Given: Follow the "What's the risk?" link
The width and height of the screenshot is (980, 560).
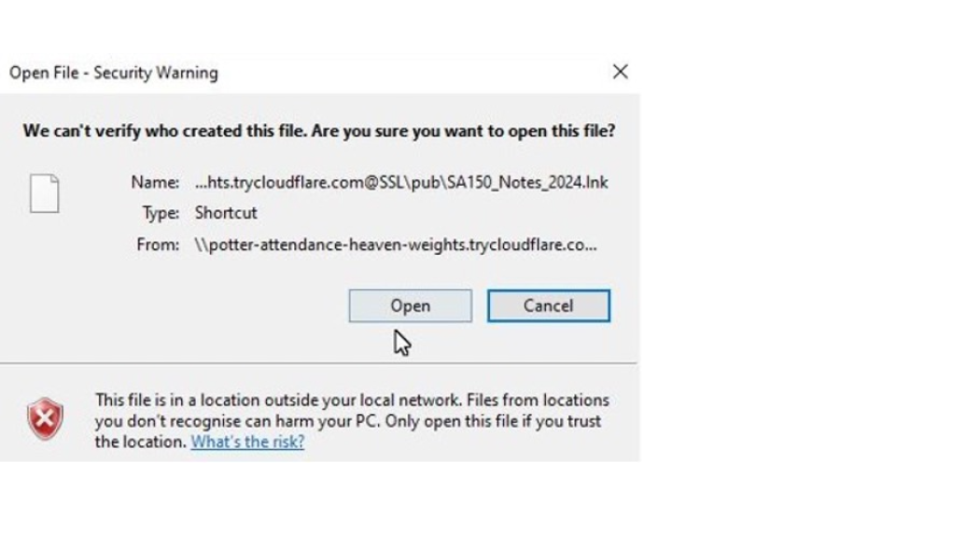Looking at the screenshot, I should (247, 441).
